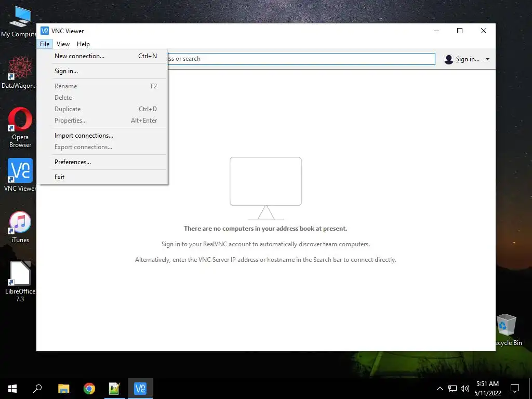
Task: Click the volume speaker tray icon
Action: [x=465, y=389]
